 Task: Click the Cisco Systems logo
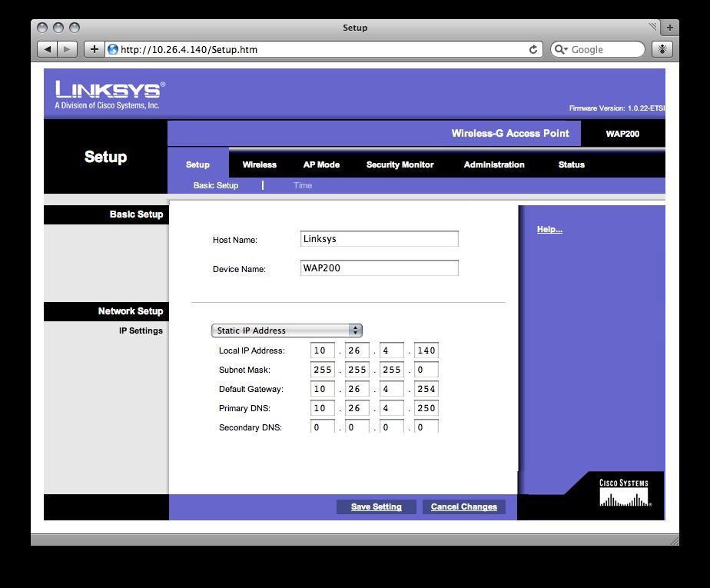pyautogui.click(x=625, y=494)
